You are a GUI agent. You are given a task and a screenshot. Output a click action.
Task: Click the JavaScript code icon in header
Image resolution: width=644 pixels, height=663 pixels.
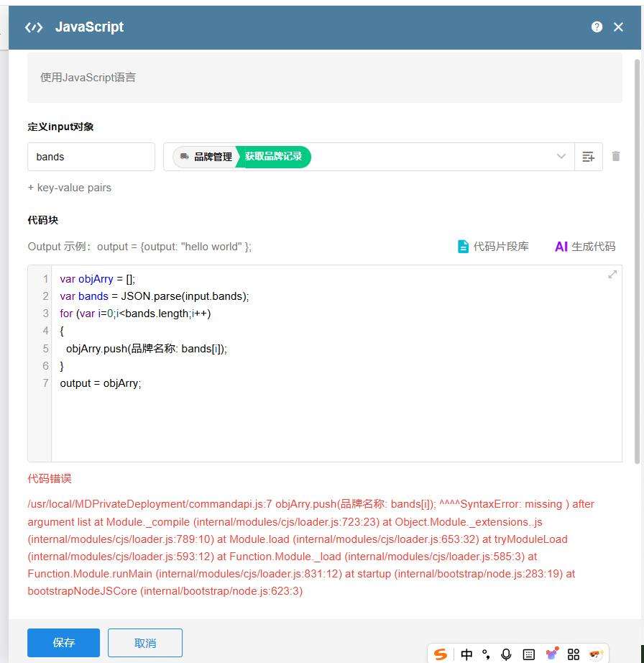[x=34, y=27]
